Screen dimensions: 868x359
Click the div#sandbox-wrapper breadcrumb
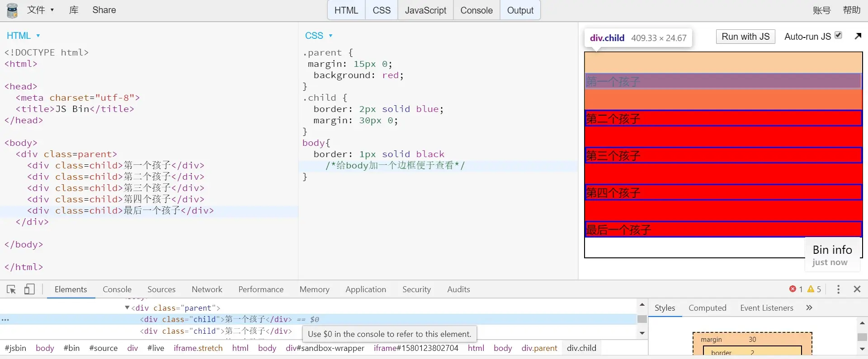(325, 348)
